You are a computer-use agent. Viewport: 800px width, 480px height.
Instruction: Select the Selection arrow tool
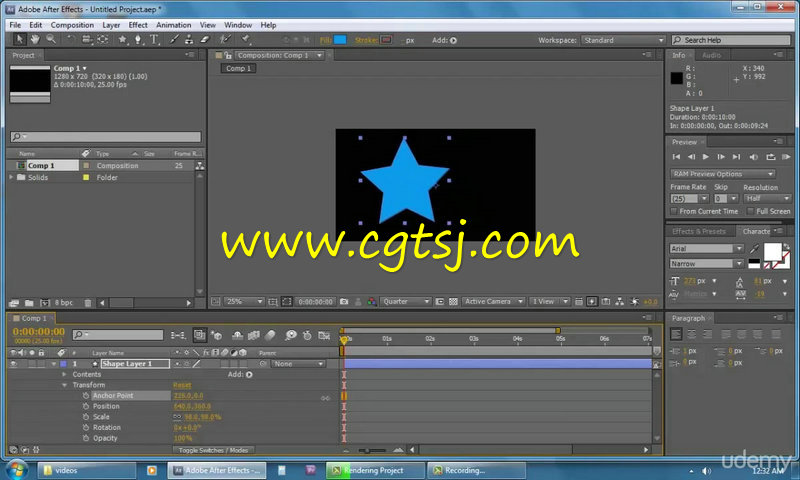19,39
